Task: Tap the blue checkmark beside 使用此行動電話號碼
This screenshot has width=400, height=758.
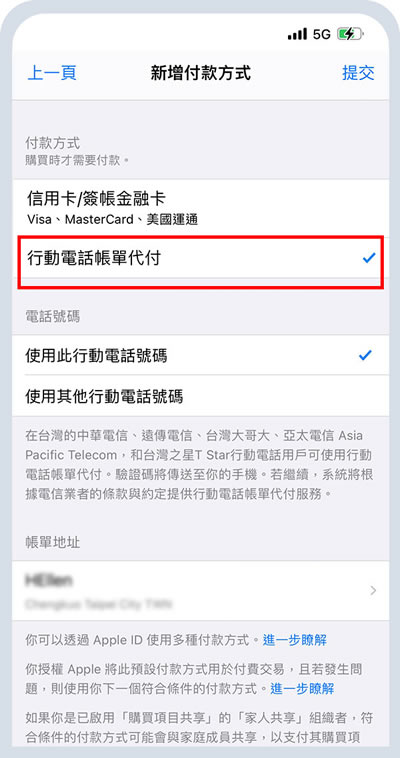Action: coord(365,356)
